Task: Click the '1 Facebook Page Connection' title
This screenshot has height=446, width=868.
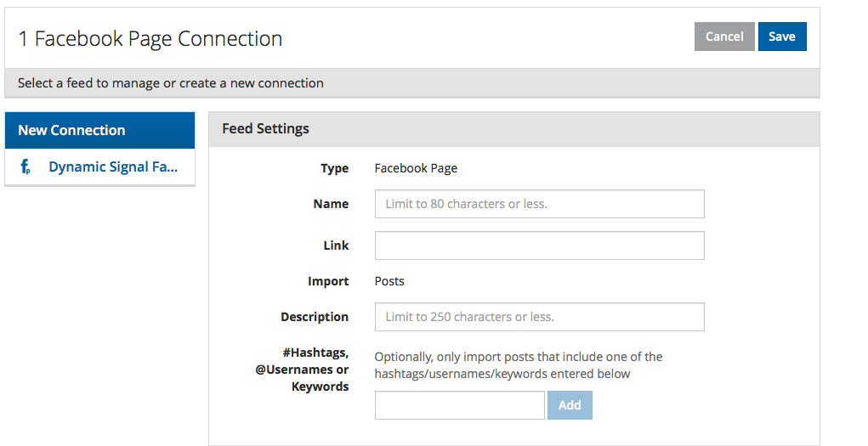Action: 150,39
